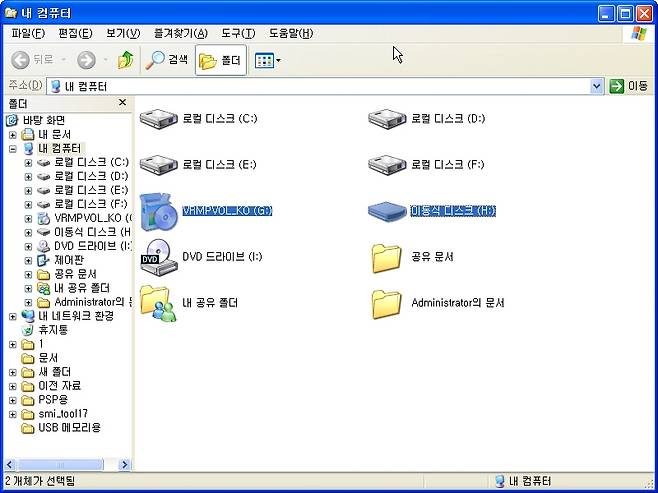The height and width of the screenshot is (493, 658).
Task: Open the Search (검색) toolbar button
Action: pyautogui.click(x=167, y=60)
